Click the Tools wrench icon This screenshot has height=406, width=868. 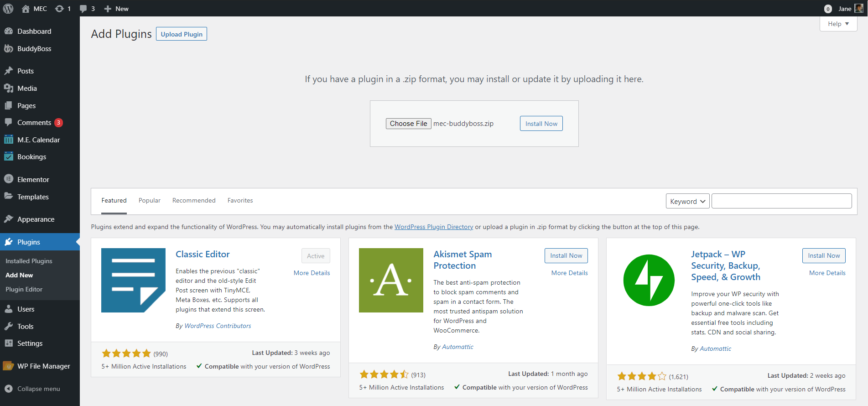tap(9, 326)
